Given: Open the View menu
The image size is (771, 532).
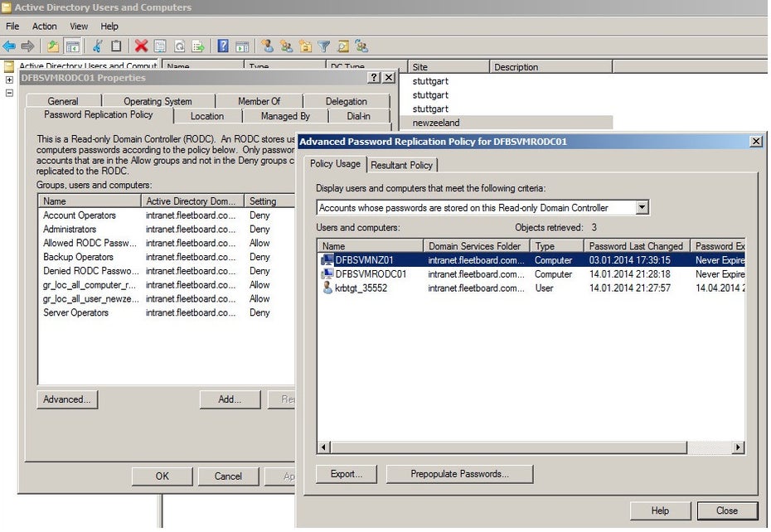Looking at the screenshot, I should pyautogui.click(x=79, y=26).
